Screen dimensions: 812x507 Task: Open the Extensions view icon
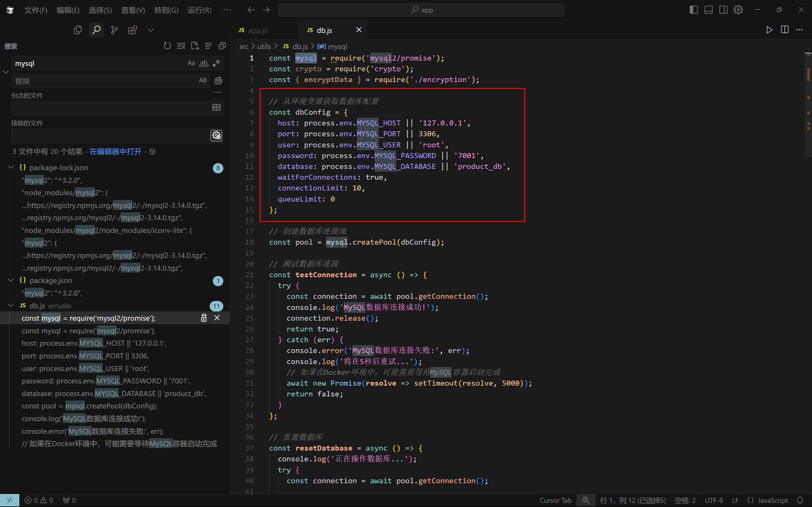click(133, 30)
